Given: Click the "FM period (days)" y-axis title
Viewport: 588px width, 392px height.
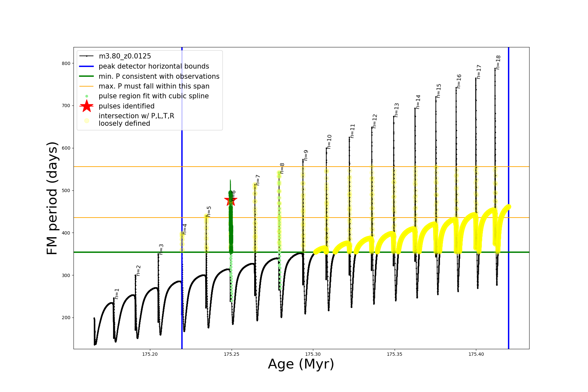Looking at the screenshot, I should pos(52,198).
